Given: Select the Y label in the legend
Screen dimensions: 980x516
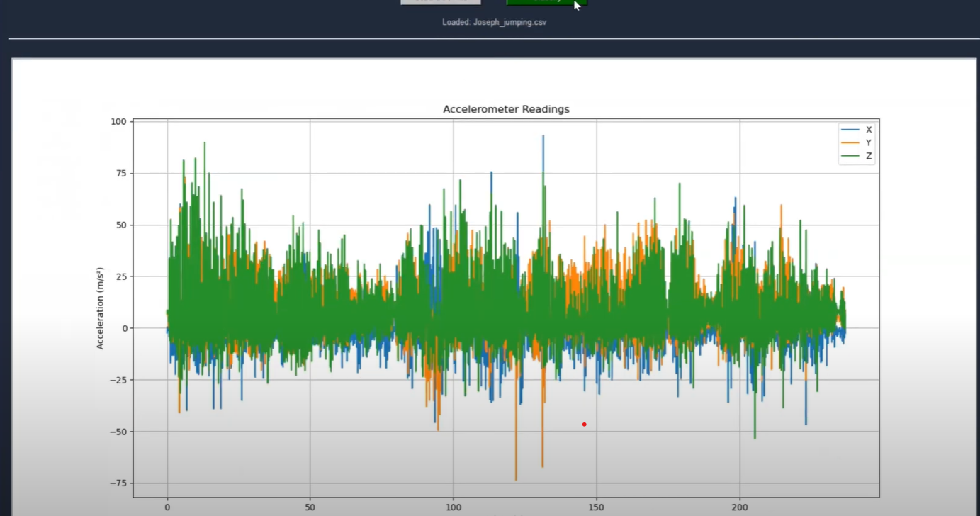Looking at the screenshot, I should click(869, 142).
